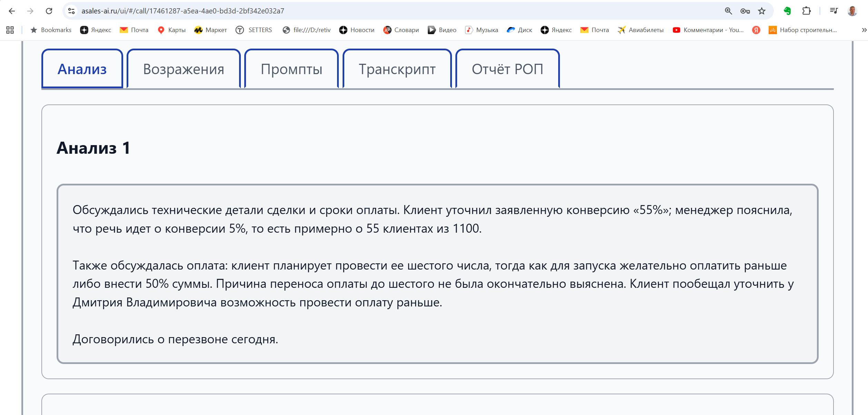Open the second Почта bookmark
The height and width of the screenshot is (415, 868).
[x=594, y=30]
